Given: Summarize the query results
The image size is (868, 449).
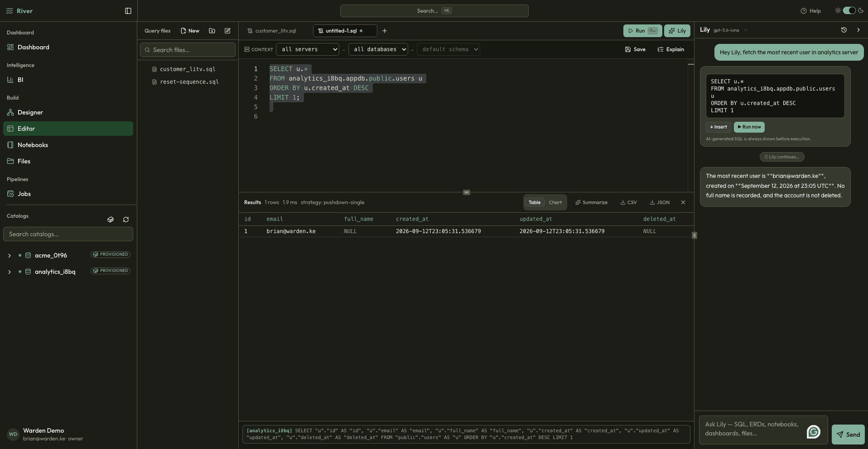Looking at the screenshot, I should click(x=592, y=202).
